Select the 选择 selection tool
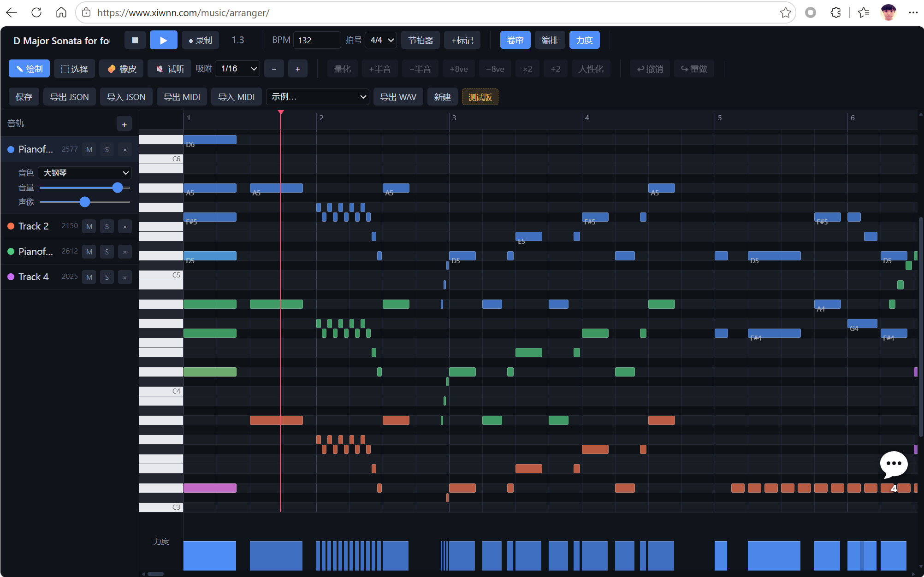 pos(74,69)
